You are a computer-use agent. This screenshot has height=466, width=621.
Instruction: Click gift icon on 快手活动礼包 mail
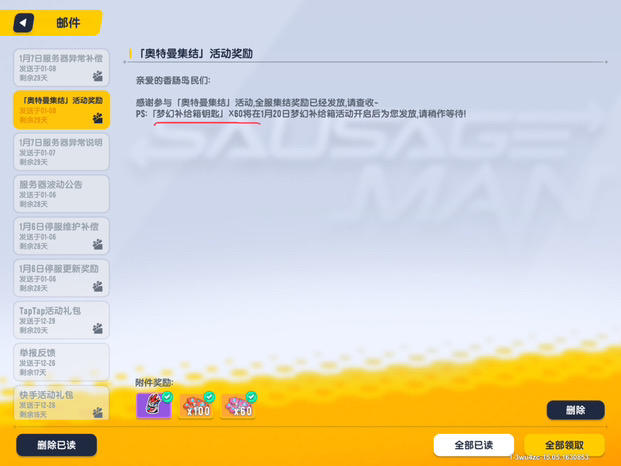pos(98,413)
